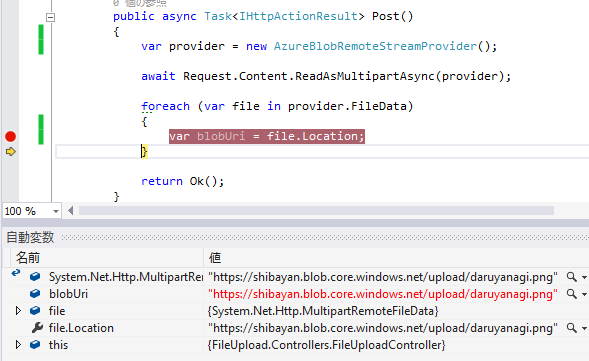The image size is (589, 361).
Task: Click the 'blobUri' variable name
Action: (68, 294)
